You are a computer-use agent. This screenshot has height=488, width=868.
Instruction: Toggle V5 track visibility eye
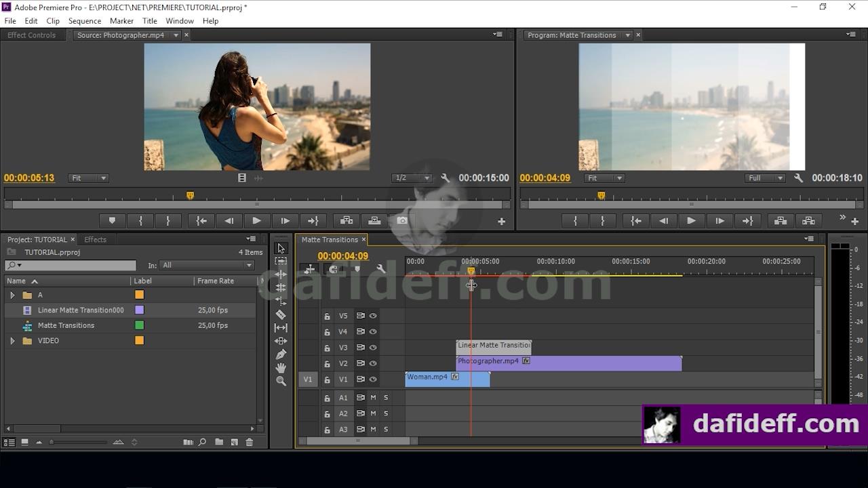click(373, 316)
